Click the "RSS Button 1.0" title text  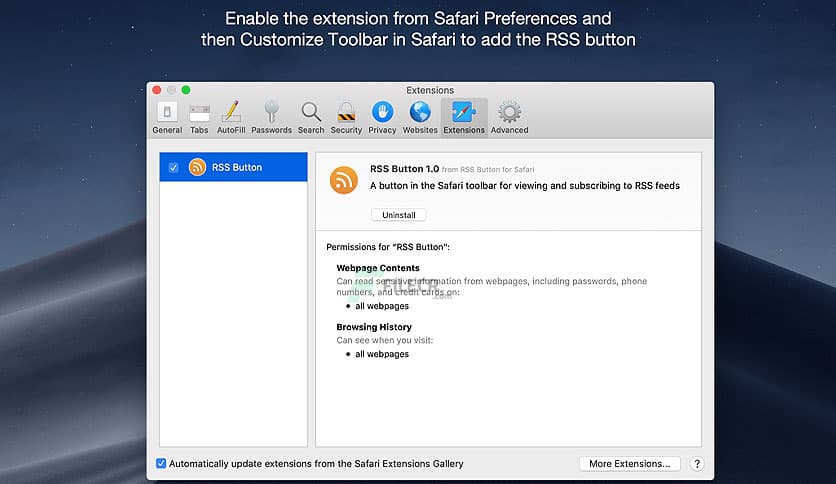405,168
